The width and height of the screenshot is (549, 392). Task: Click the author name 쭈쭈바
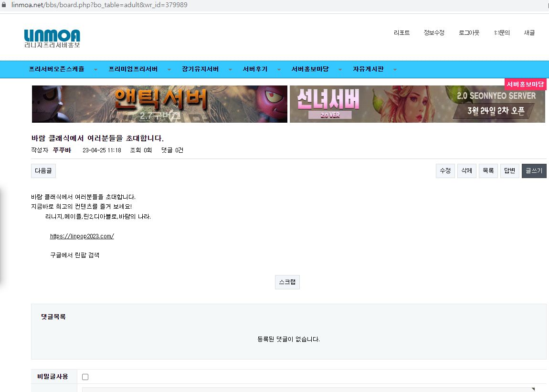tap(62, 150)
